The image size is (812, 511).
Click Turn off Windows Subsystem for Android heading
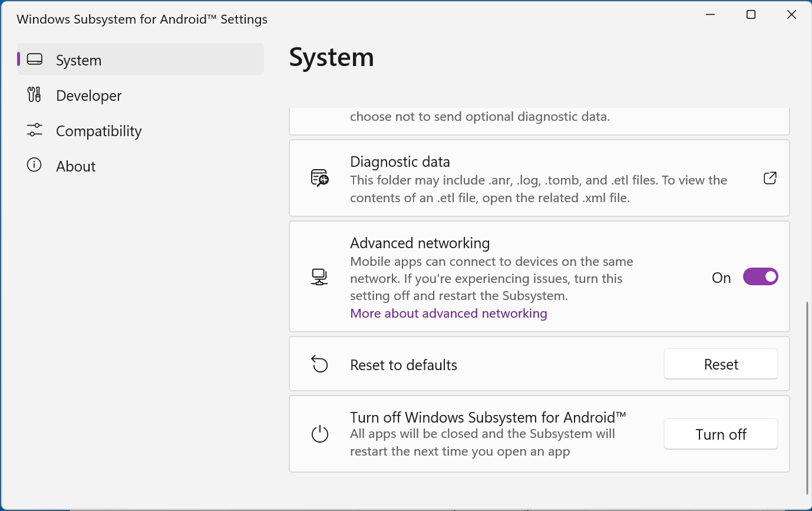pos(488,417)
